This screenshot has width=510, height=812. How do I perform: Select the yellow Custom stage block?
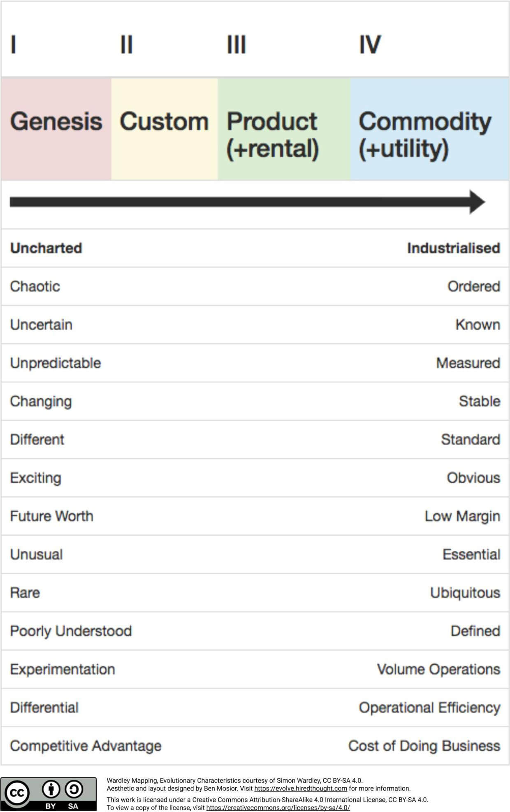[165, 129]
